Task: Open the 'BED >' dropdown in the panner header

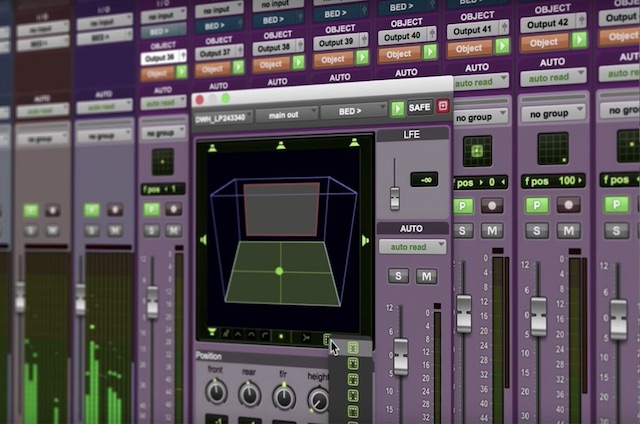Action: pyautogui.click(x=353, y=111)
